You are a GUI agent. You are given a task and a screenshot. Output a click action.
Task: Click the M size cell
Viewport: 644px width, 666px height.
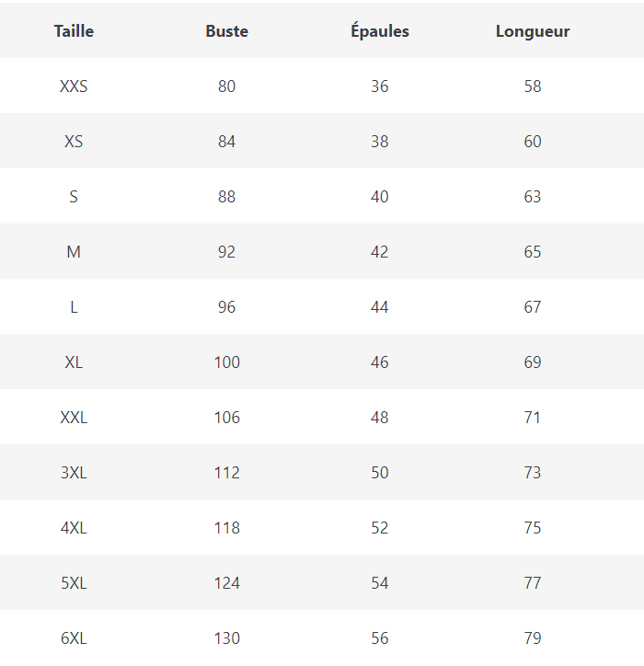coord(74,252)
